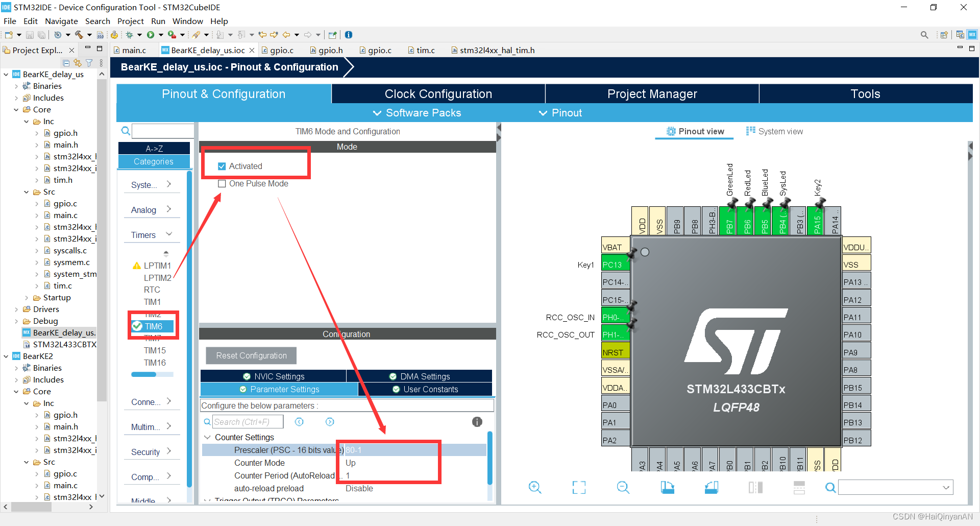Rotate the chip view clockwise
980x526 pixels.
click(x=668, y=488)
